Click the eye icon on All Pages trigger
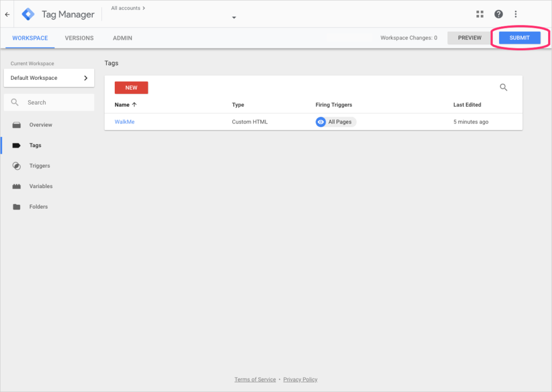This screenshot has width=552, height=392. [x=321, y=122]
